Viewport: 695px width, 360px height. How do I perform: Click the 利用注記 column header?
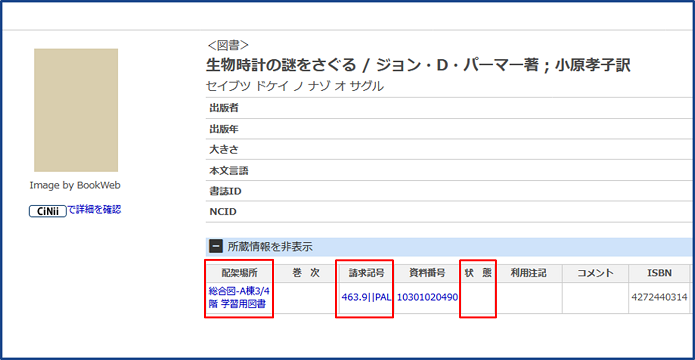point(529,274)
